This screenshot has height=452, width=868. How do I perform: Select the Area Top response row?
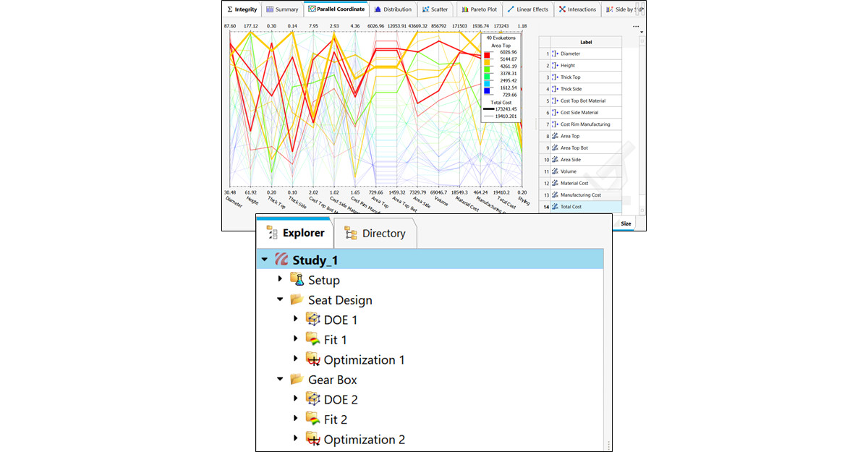581,136
